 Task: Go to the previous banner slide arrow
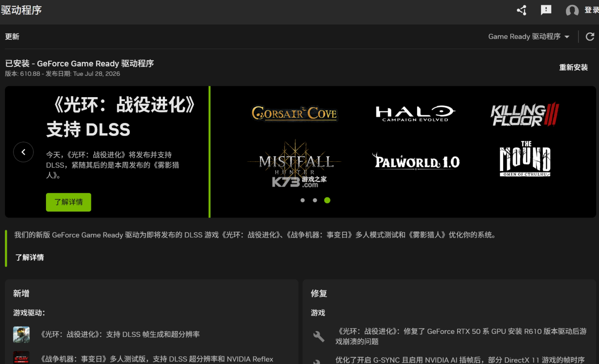coord(24,152)
